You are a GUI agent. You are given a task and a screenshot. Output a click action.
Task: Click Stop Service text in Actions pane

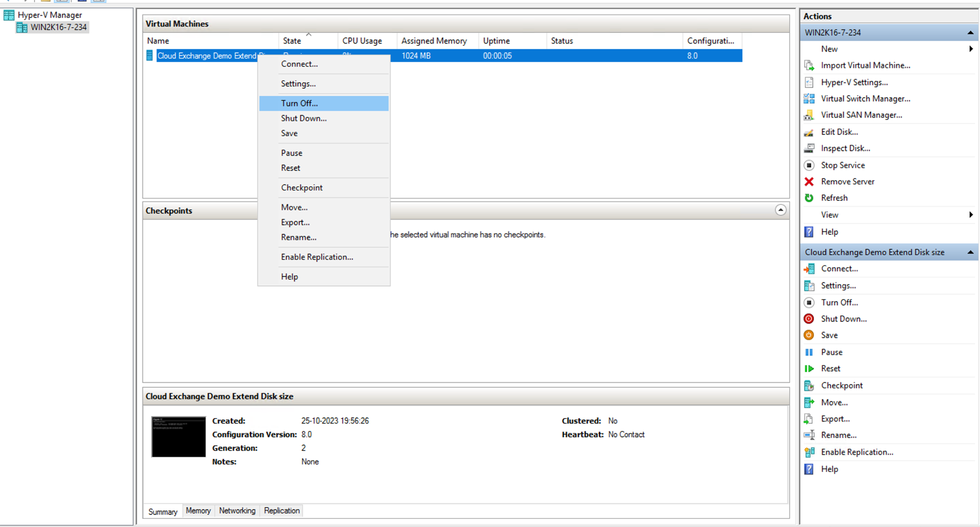[843, 165]
